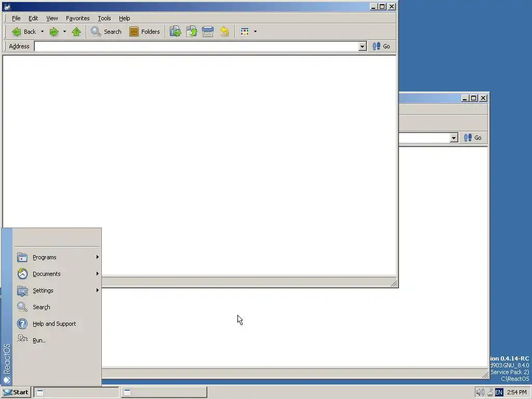Click the Programs icon in Start menu

(x=22, y=257)
